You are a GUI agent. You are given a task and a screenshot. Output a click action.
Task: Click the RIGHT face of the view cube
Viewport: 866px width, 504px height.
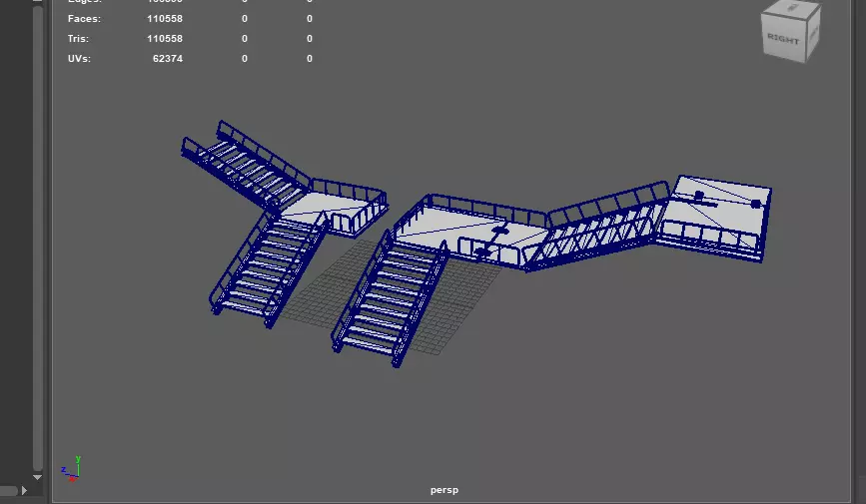pyautogui.click(x=783, y=38)
